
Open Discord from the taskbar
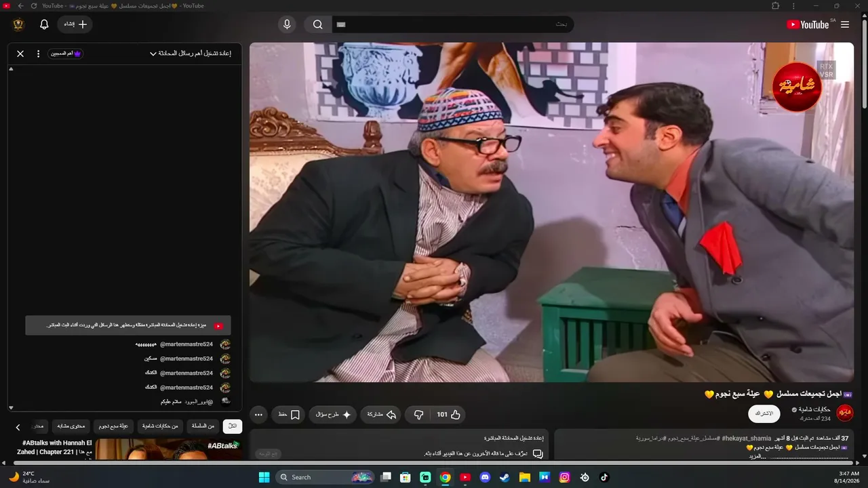(485, 477)
